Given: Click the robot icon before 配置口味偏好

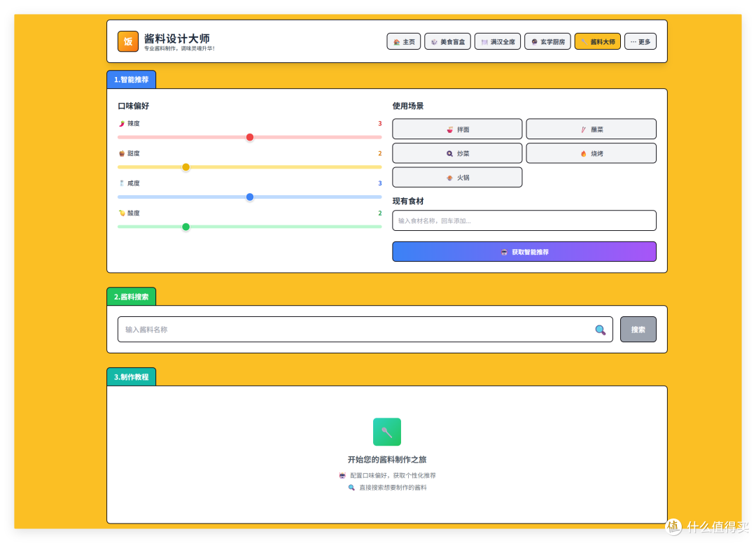Looking at the screenshot, I should coord(342,476).
